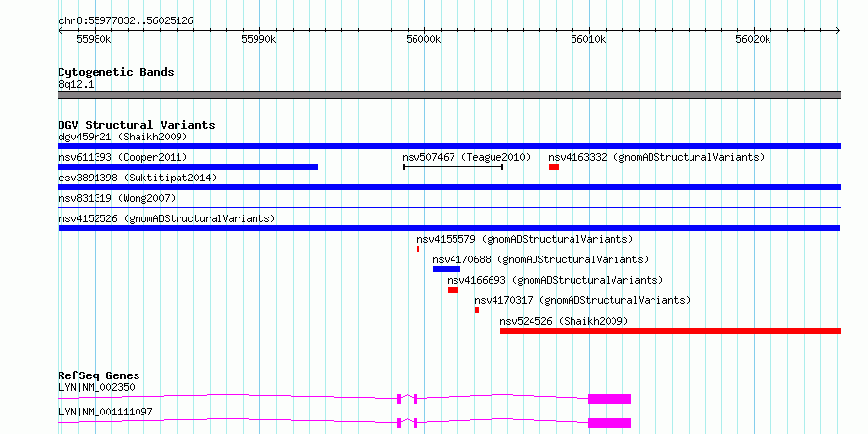Viewport: 868px width, 434px height.
Task: Select the tiny red nsv4155579 marker
Action: pyautogui.click(x=418, y=249)
